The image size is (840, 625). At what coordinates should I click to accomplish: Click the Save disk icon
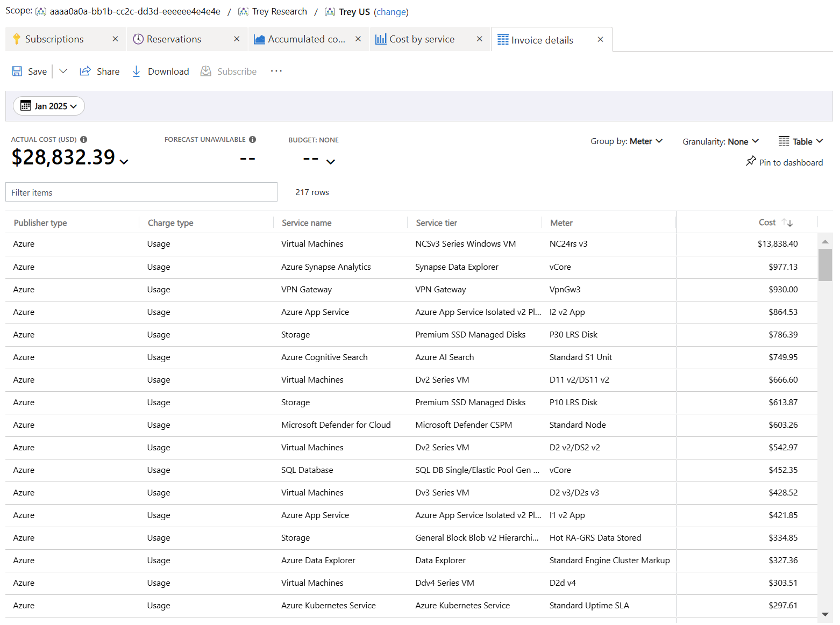click(17, 71)
